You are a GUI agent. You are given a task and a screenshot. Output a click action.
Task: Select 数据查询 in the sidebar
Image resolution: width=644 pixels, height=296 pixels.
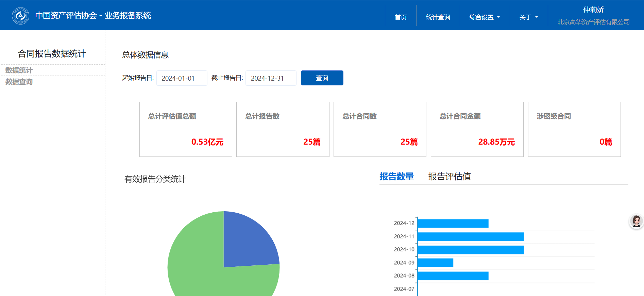[x=19, y=82]
